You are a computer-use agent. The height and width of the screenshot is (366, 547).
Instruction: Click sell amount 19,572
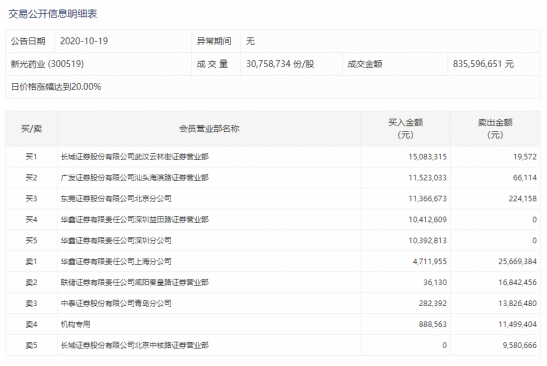pos(525,157)
